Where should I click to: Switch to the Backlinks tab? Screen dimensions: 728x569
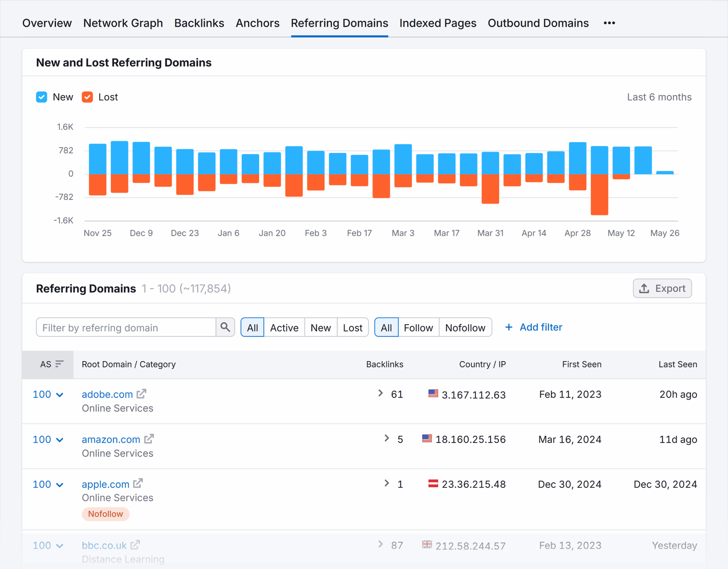click(199, 23)
